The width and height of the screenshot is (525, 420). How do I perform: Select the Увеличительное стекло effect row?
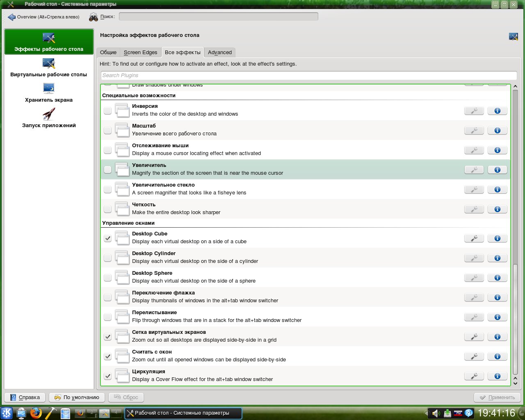coord(306,189)
